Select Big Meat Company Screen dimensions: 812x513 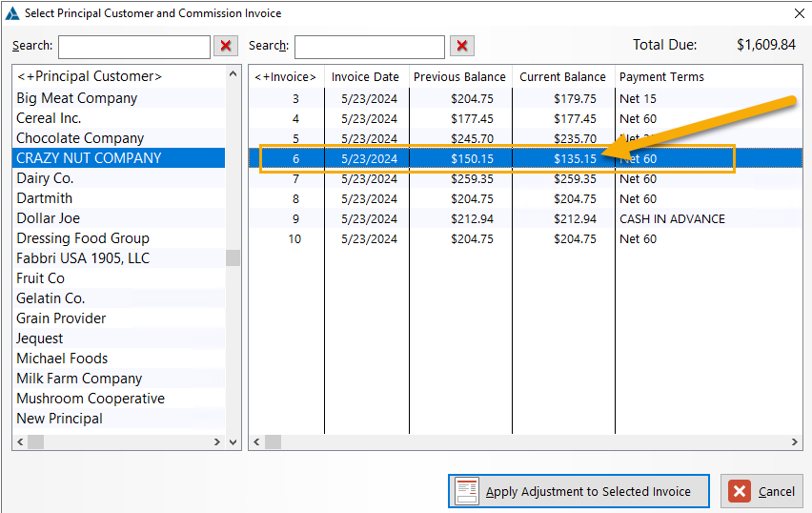(x=119, y=98)
